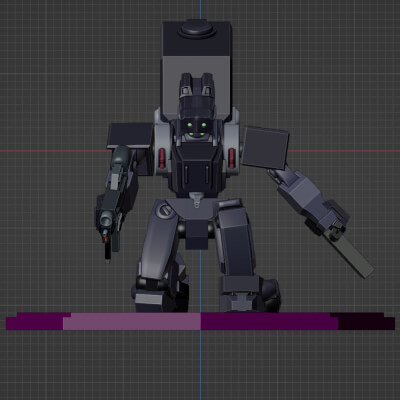Image resolution: width=400 pixels, height=400 pixels.
Task: Select the light gray backpack panel
Action: coord(197,84)
